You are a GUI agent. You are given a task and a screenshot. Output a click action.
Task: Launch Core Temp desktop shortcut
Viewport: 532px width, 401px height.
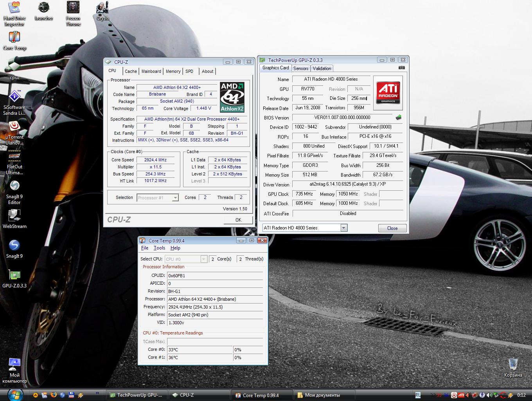click(x=14, y=38)
